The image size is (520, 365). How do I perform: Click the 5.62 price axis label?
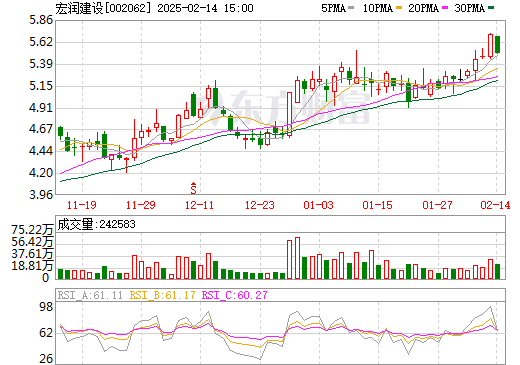tap(41, 42)
